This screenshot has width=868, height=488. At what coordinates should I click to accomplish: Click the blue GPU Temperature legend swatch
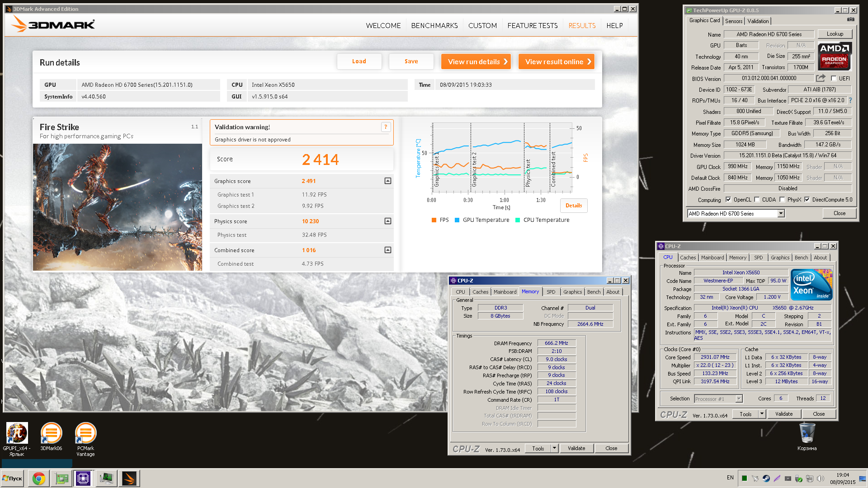pos(457,220)
